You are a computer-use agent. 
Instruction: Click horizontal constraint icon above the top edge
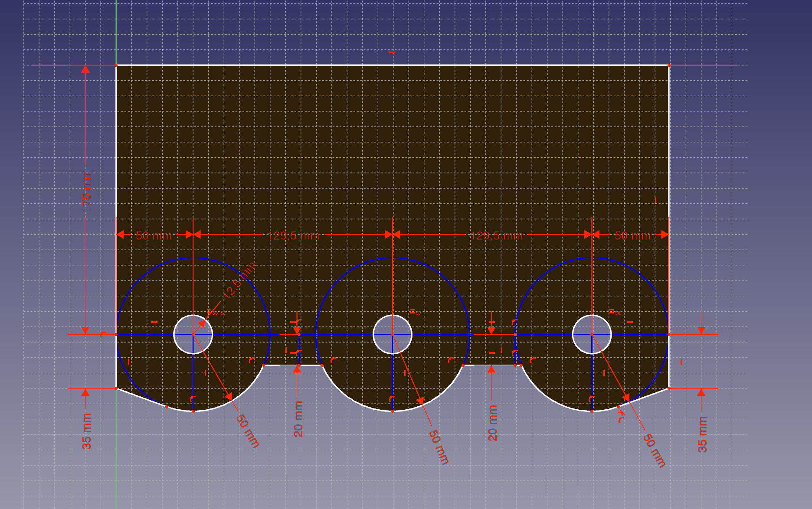(392, 52)
